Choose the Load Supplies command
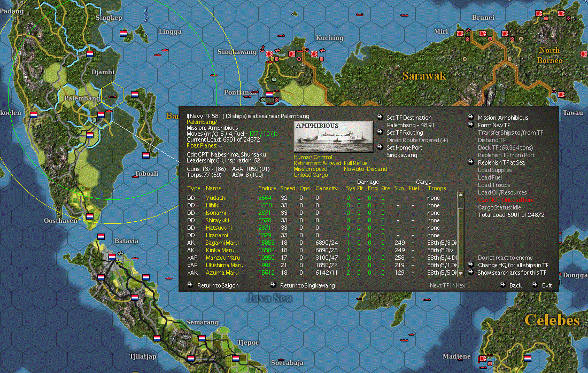The image size is (588, 373). (494, 170)
